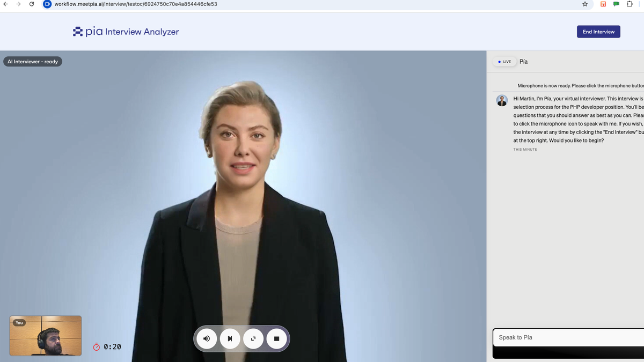Click the LIVE status badge
Screen dimensions: 644x362
(x=504, y=62)
